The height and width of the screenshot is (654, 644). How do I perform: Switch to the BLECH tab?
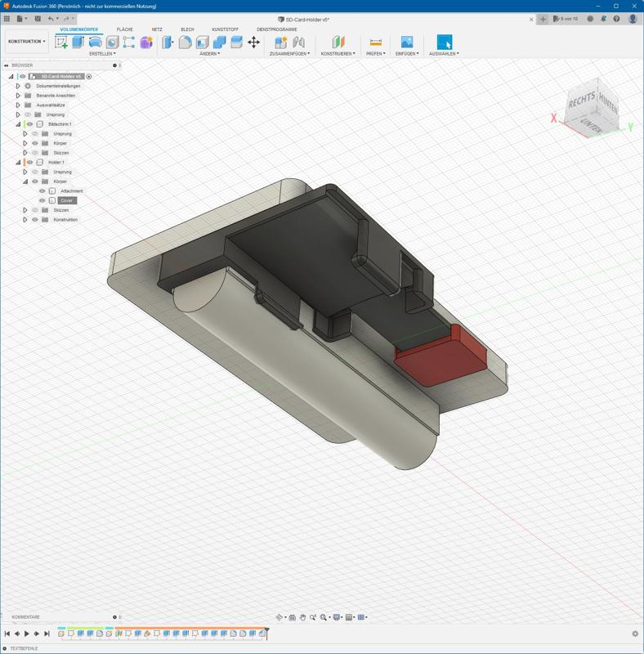point(187,29)
